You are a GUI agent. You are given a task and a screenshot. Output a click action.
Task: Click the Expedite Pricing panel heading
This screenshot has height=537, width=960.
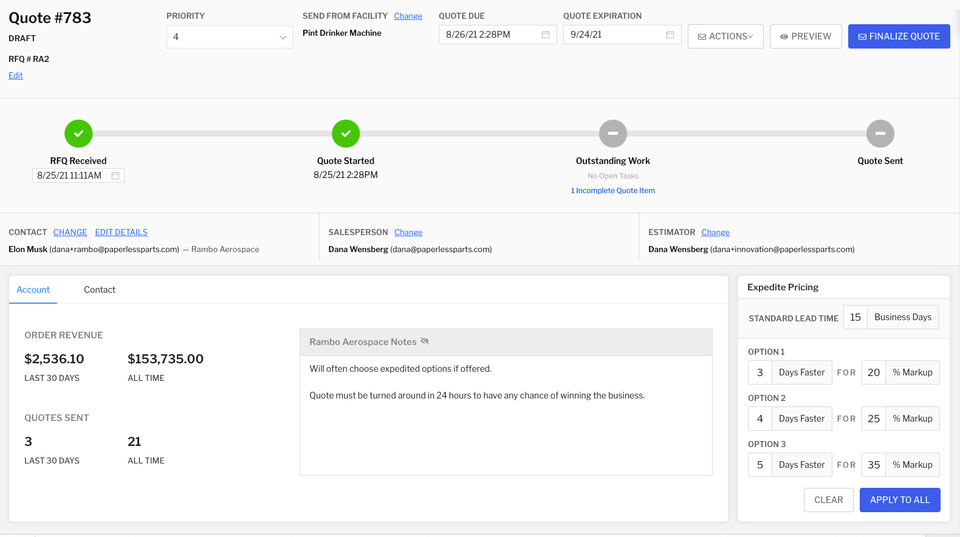[x=782, y=287]
